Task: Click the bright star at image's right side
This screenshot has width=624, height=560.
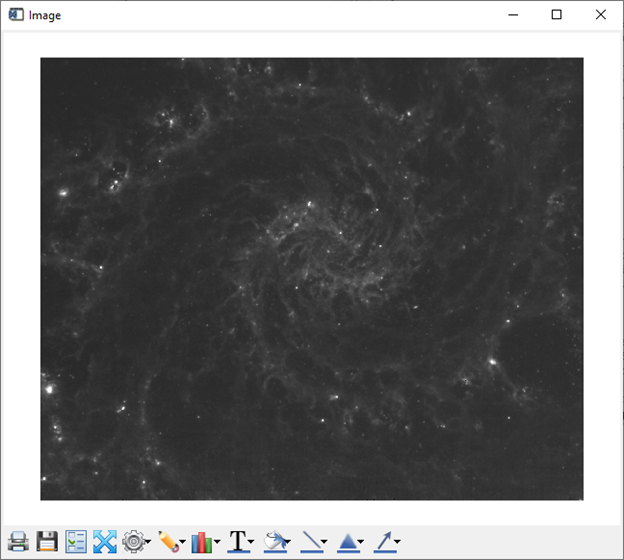Action: [x=491, y=360]
